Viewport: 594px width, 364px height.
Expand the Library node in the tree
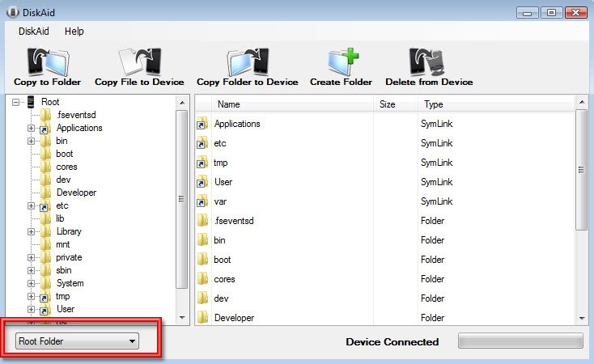point(31,231)
